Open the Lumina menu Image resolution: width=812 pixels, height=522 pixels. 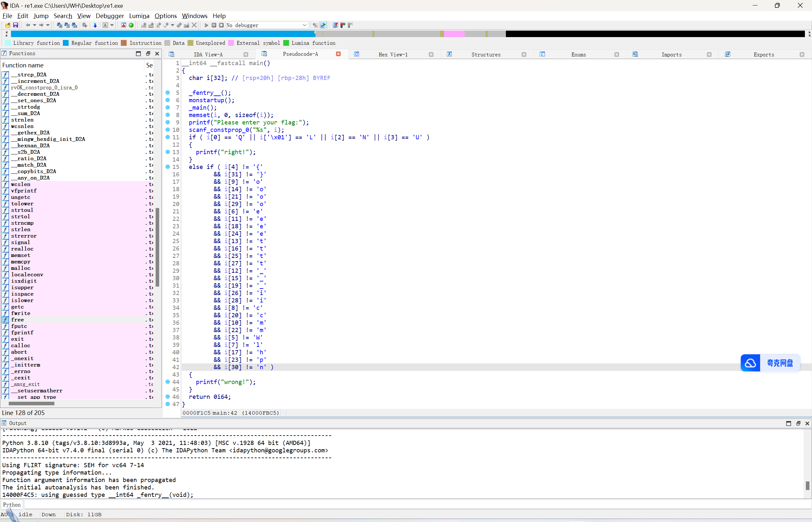139,16
